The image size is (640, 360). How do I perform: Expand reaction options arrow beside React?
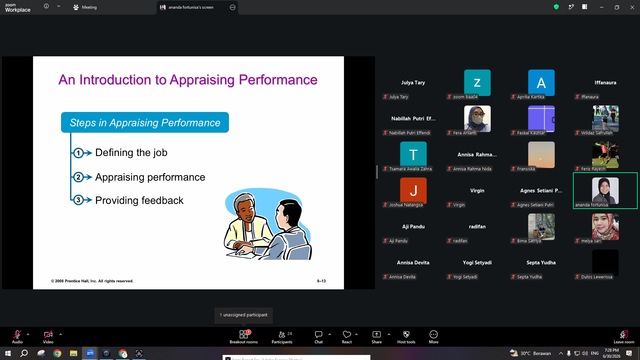356,334
